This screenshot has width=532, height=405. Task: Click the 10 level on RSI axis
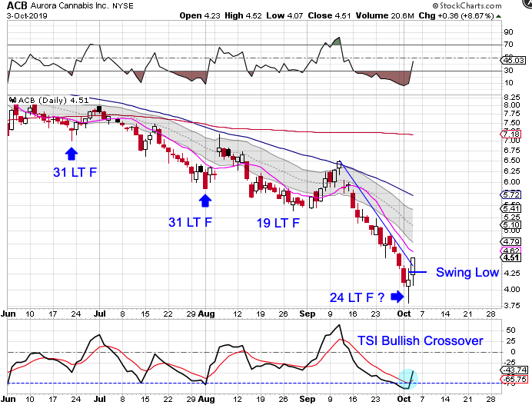(x=508, y=82)
